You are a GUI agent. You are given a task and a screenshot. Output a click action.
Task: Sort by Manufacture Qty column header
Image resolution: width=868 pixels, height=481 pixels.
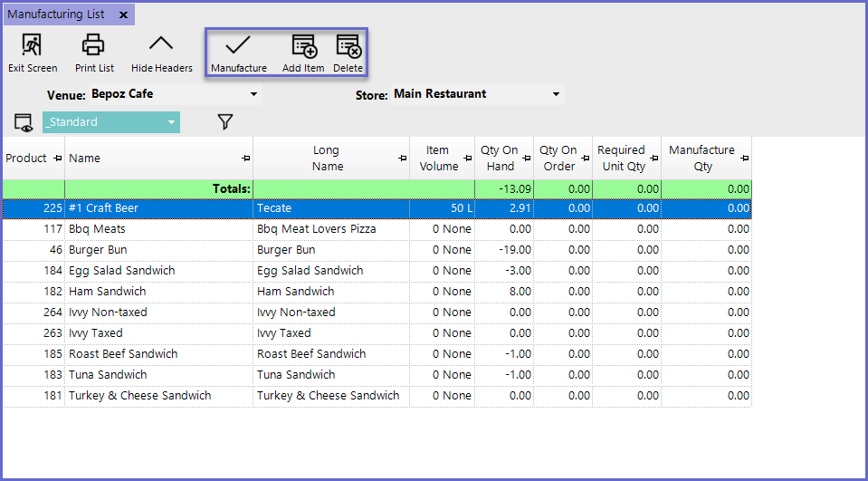[701, 159]
